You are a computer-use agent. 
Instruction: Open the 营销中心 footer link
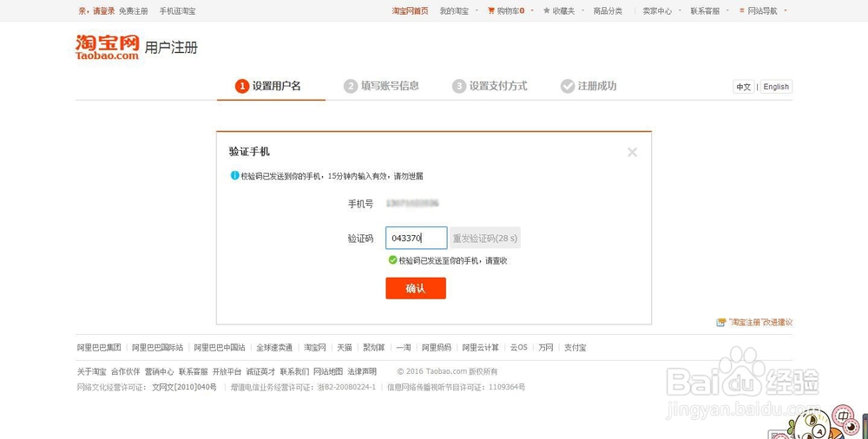(160, 371)
